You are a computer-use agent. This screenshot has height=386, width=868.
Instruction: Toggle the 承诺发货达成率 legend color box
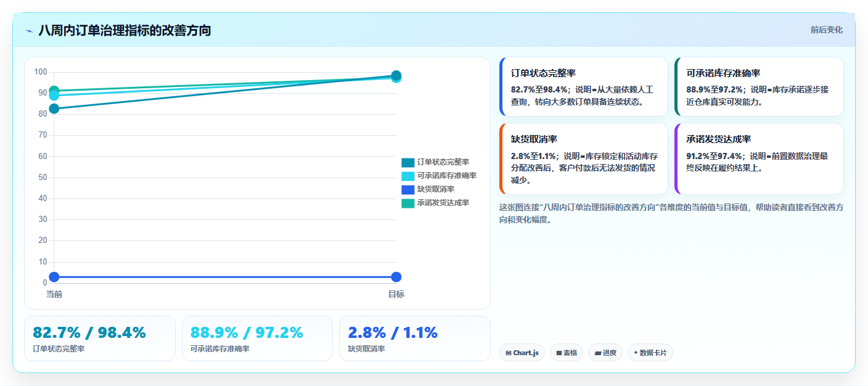[x=407, y=203]
